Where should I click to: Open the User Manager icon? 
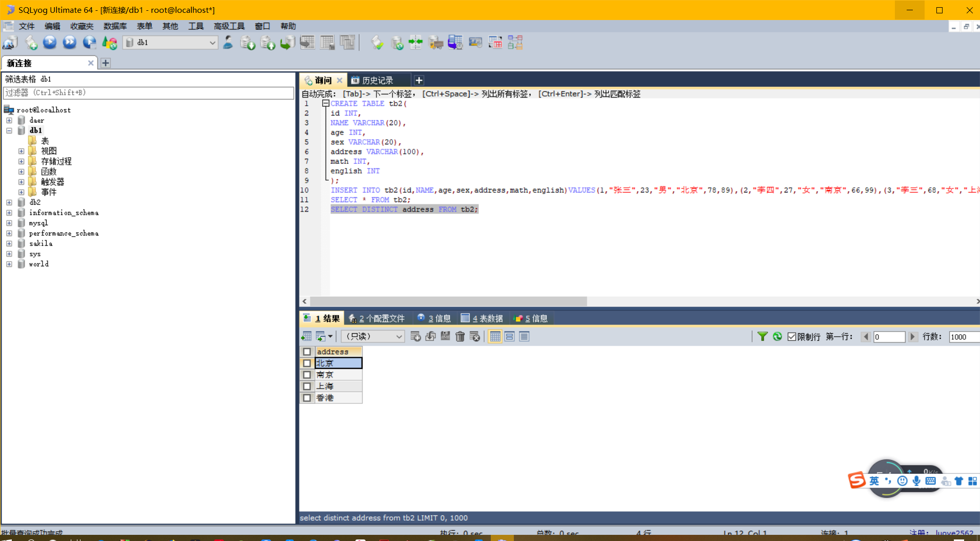(228, 43)
